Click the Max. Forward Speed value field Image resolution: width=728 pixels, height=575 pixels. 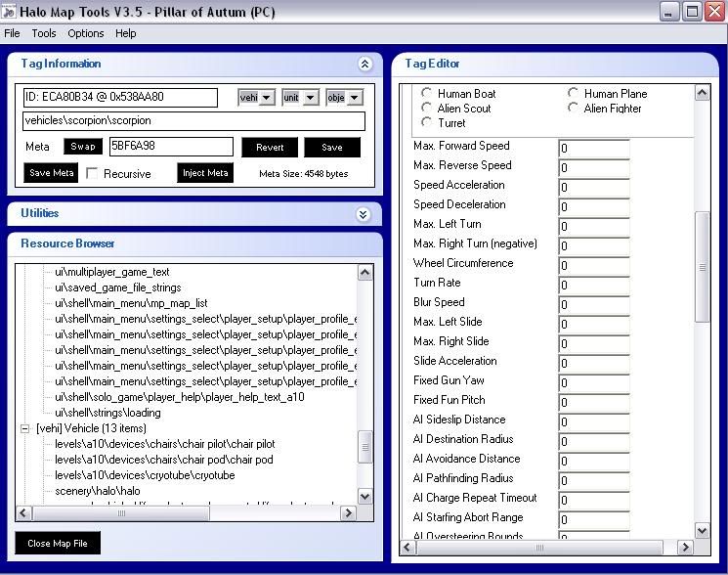tap(594, 149)
